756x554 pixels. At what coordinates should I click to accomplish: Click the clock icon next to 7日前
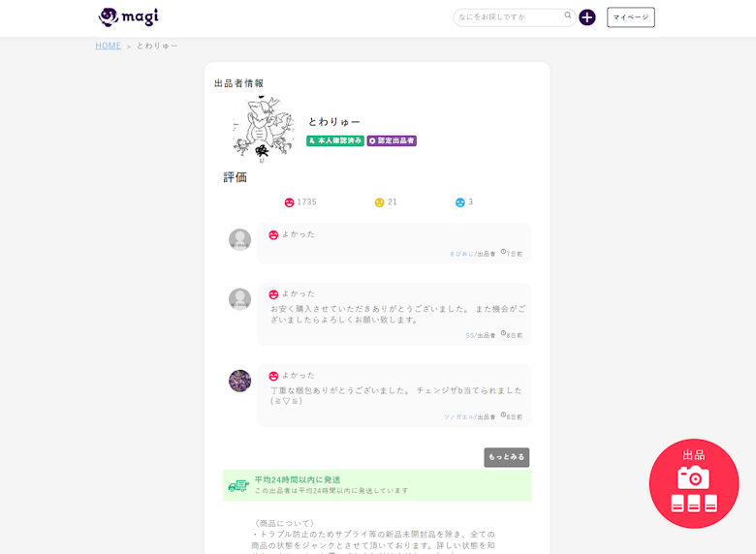[x=503, y=252]
